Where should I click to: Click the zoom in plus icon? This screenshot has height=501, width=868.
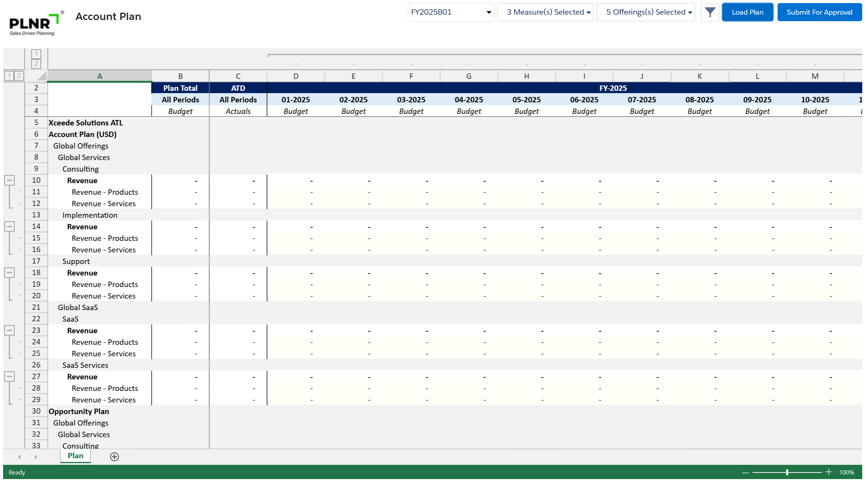point(828,472)
